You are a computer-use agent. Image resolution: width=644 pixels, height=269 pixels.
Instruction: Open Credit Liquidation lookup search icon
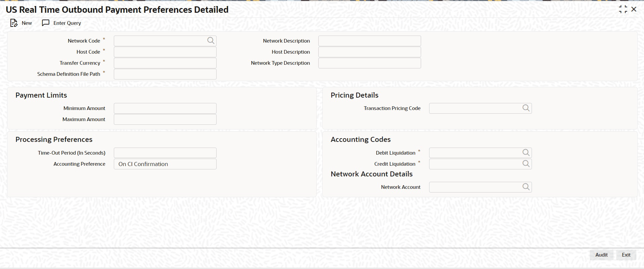(526, 164)
